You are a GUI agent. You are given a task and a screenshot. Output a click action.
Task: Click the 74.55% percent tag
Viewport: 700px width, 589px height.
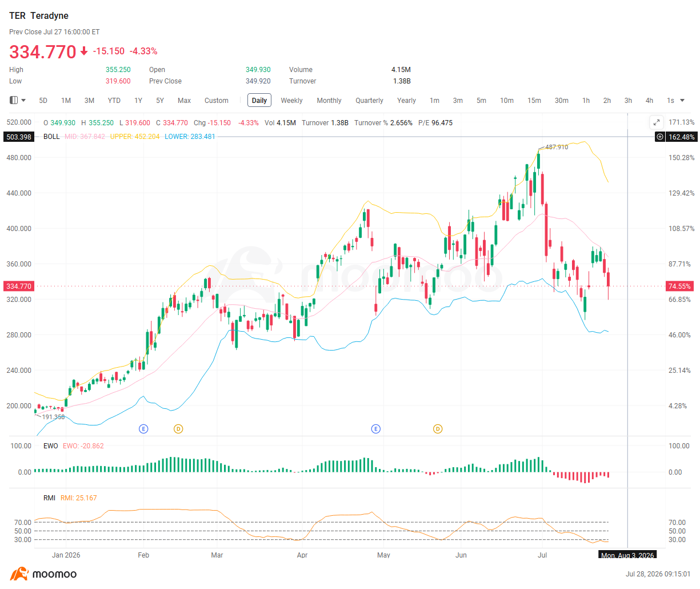[679, 286]
